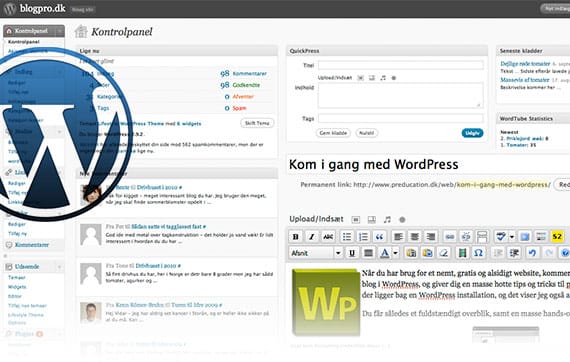570x362 pixels.
Task: Insert a special character via the Omega icon
Action: click(478, 253)
